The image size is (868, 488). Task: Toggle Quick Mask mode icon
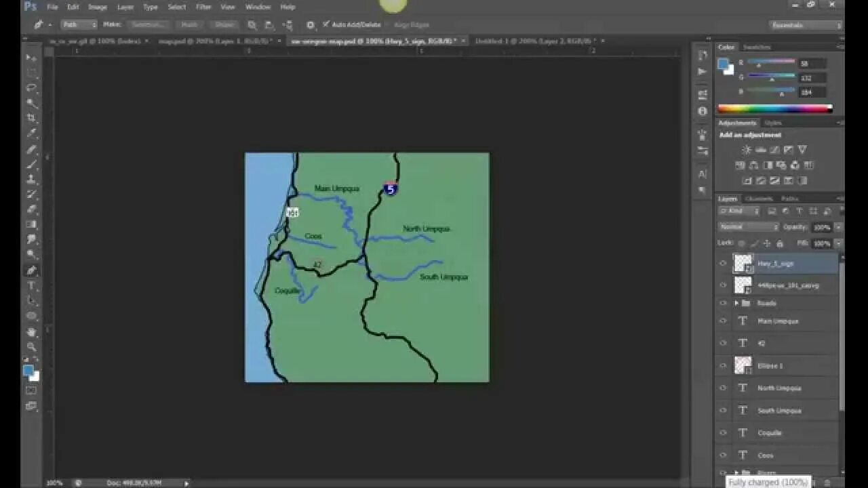click(x=31, y=390)
